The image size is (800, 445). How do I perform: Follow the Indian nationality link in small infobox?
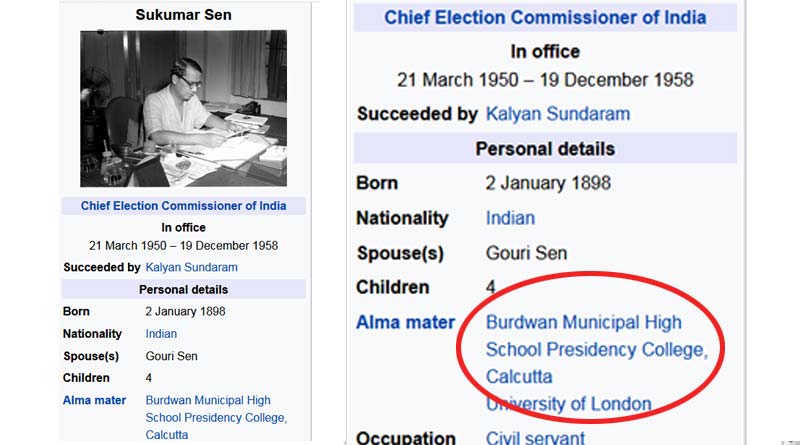(161, 334)
